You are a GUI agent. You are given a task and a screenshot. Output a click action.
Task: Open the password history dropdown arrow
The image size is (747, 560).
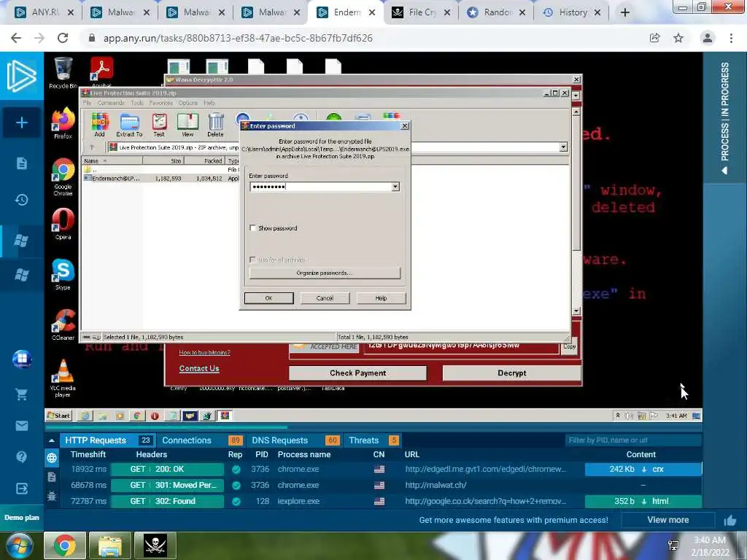click(x=395, y=187)
